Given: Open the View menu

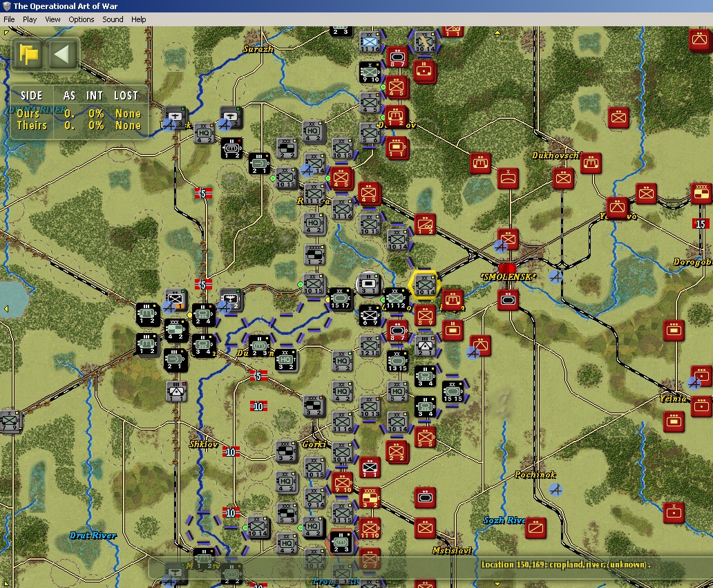Looking at the screenshot, I should [x=53, y=19].
